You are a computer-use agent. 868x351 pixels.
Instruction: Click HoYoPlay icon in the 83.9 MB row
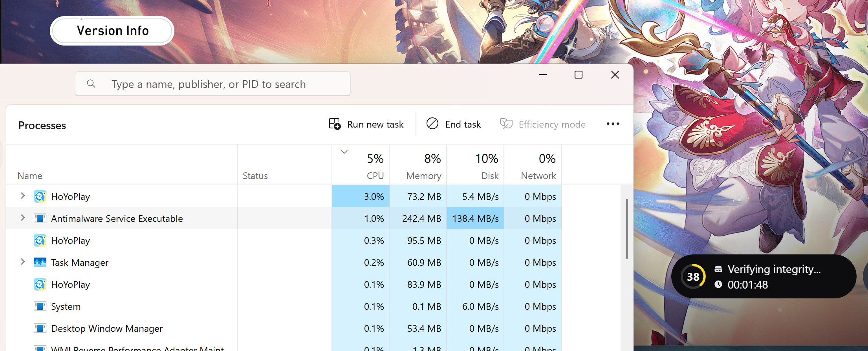tap(40, 284)
